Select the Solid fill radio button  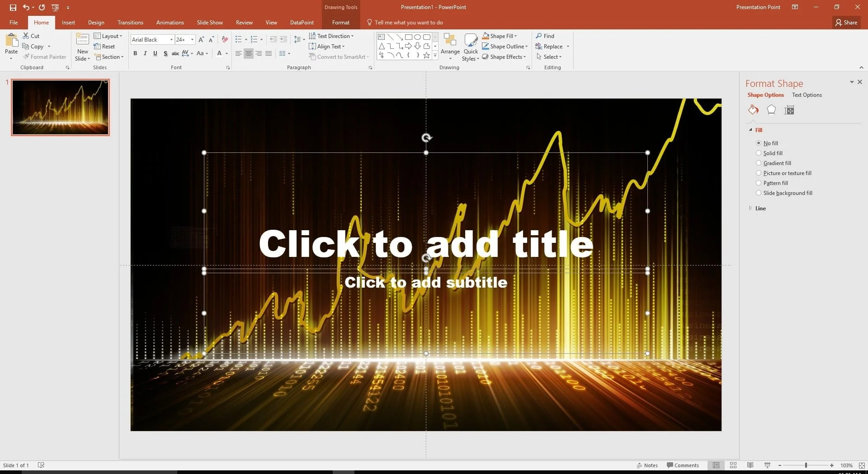pyautogui.click(x=759, y=153)
